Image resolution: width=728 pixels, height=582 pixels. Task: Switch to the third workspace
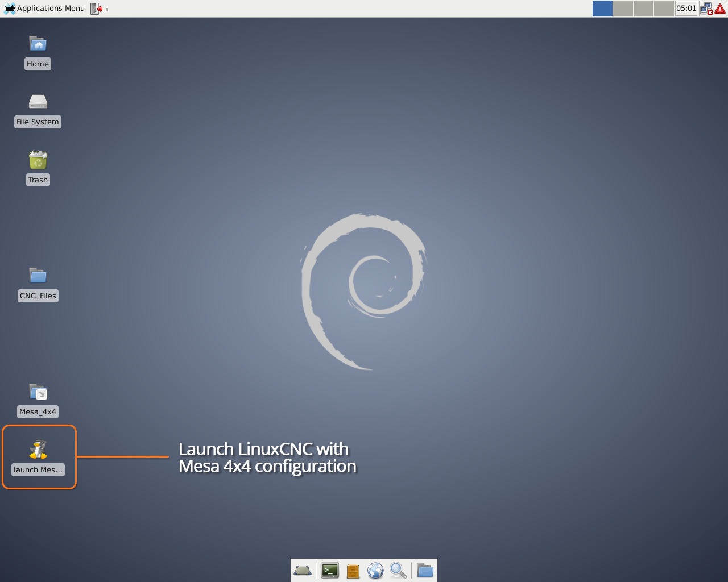click(643, 9)
